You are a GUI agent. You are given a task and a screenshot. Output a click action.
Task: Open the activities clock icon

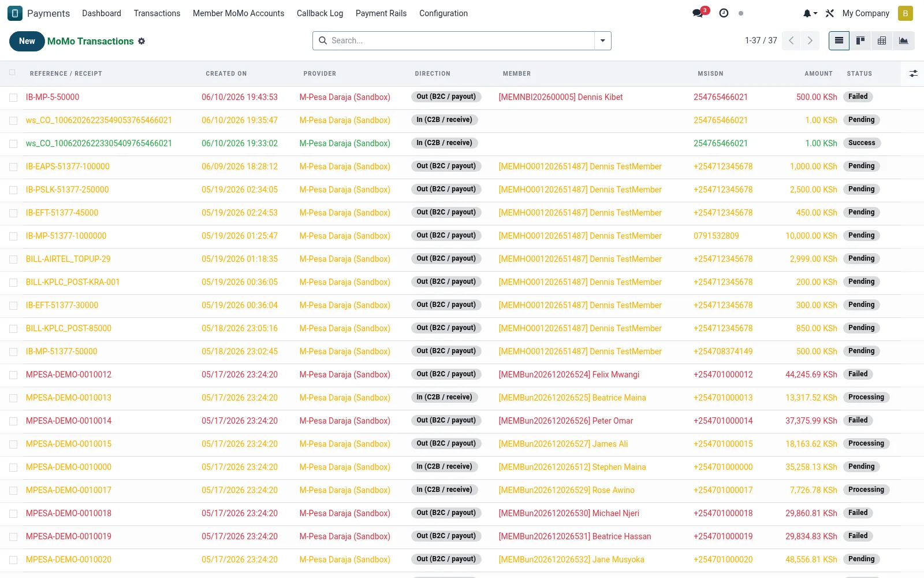point(724,13)
